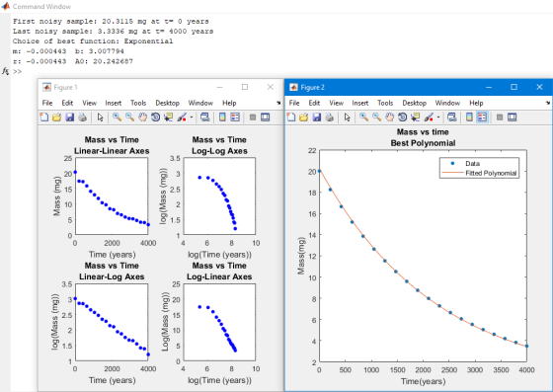Click Link Plot icon in Figure 1 toolbar
This screenshot has width=553, height=392.
205,118
